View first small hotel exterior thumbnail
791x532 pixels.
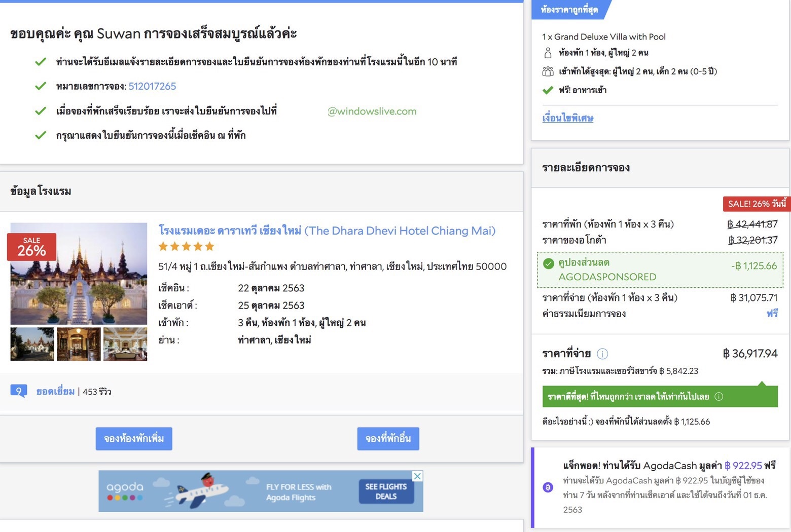pyautogui.click(x=32, y=344)
